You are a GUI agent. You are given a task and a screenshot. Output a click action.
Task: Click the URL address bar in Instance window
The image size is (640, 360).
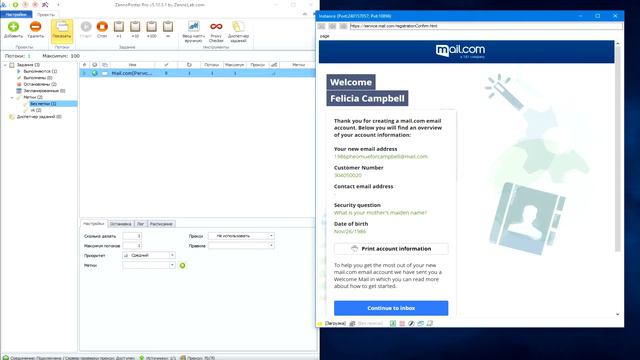486,26
